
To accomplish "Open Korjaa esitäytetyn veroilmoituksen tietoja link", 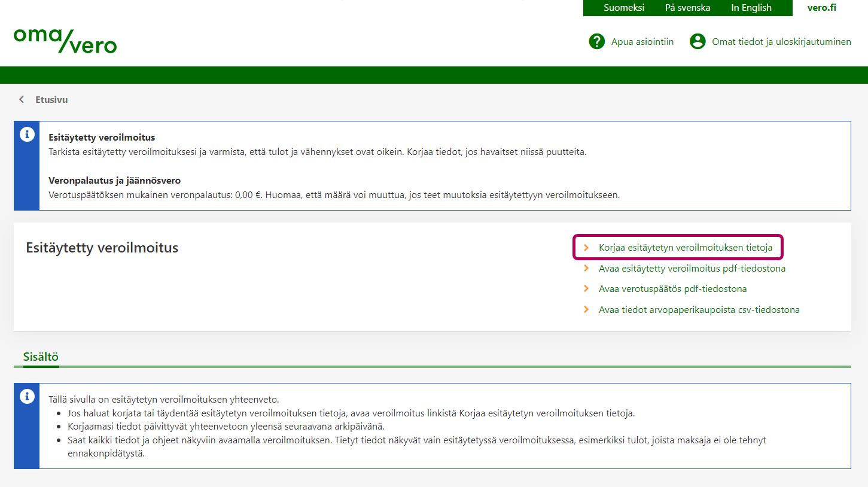I will (685, 248).
